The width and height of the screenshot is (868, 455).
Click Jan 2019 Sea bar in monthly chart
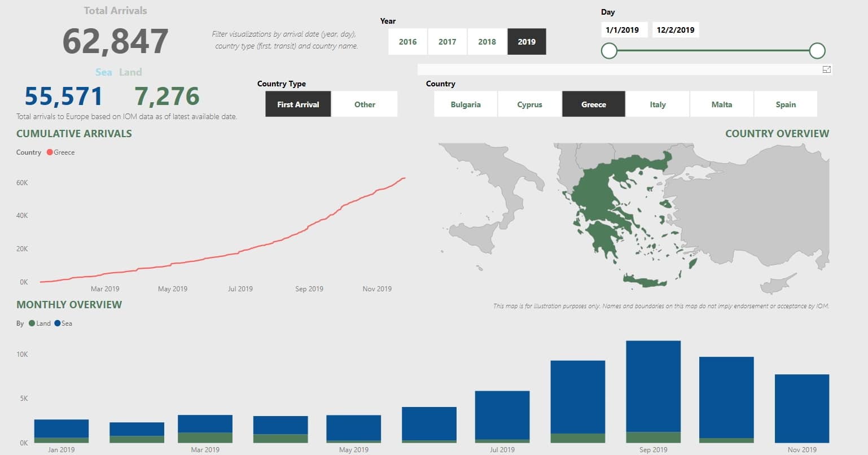(x=61, y=428)
